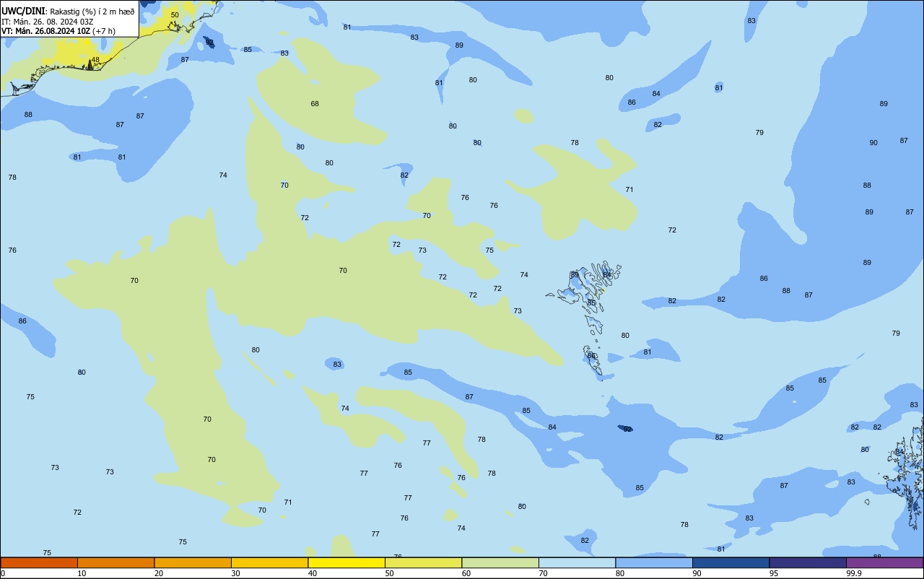924x579 pixels.
Task: Select the 30–40 golden legend swatch
Action: click(x=269, y=562)
